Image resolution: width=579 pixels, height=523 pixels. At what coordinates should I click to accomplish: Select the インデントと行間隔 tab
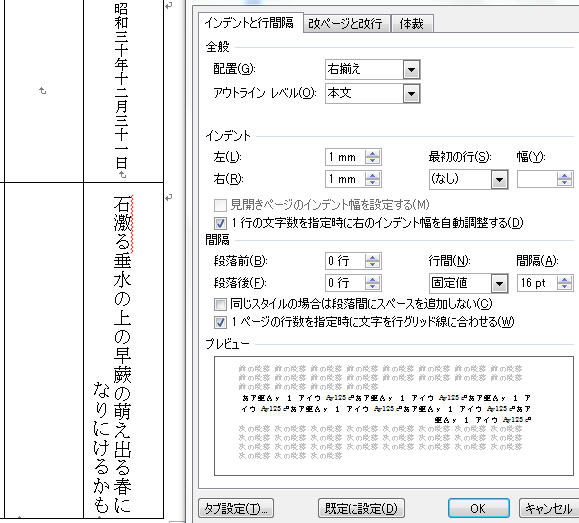250,23
